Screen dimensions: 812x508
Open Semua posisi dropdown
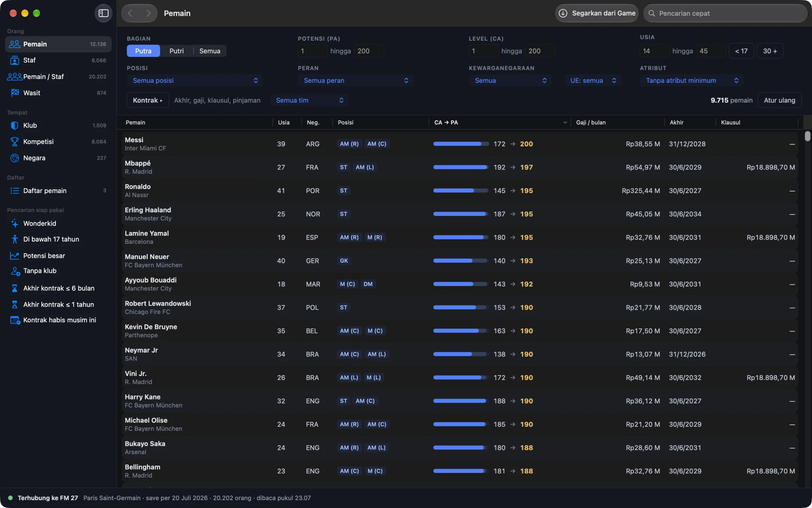click(x=195, y=80)
